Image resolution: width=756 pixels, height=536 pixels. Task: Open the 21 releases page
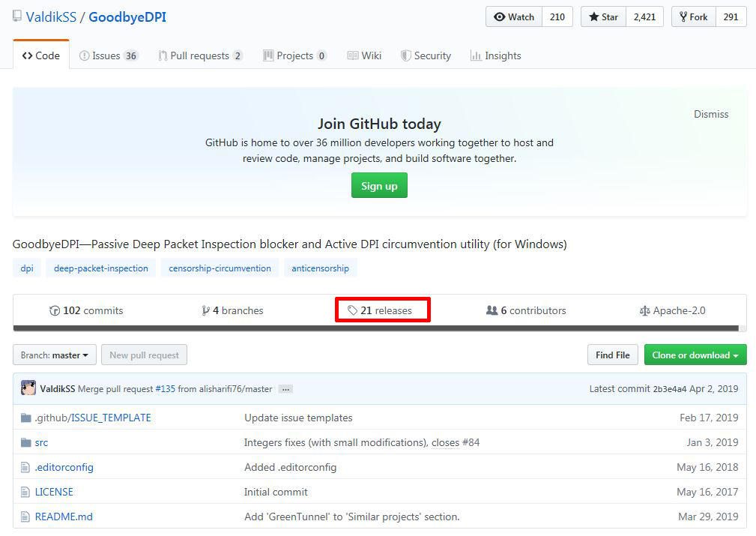coord(380,310)
